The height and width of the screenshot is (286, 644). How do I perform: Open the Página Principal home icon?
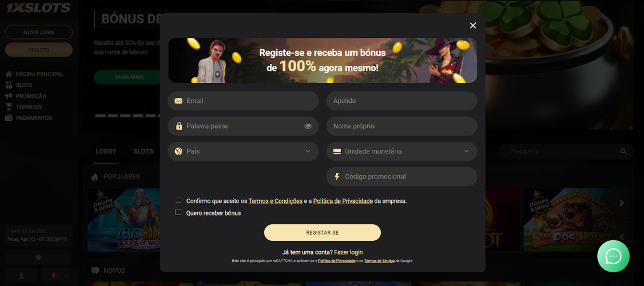click(9, 74)
